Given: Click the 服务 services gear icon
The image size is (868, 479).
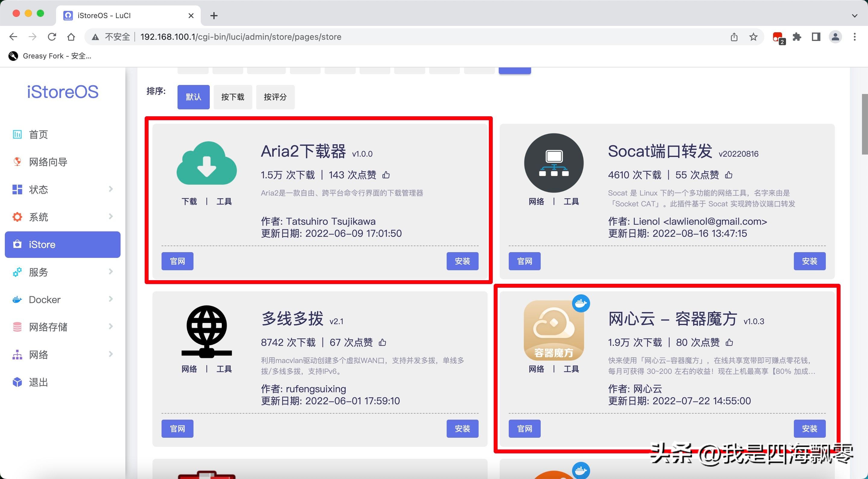Looking at the screenshot, I should [17, 272].
